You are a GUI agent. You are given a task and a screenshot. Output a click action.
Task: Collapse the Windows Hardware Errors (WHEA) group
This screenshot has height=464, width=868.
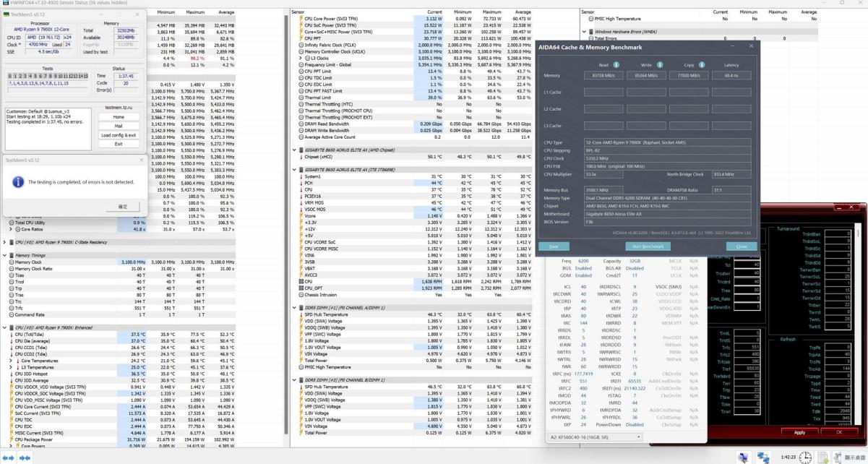(x=584, y=32)
